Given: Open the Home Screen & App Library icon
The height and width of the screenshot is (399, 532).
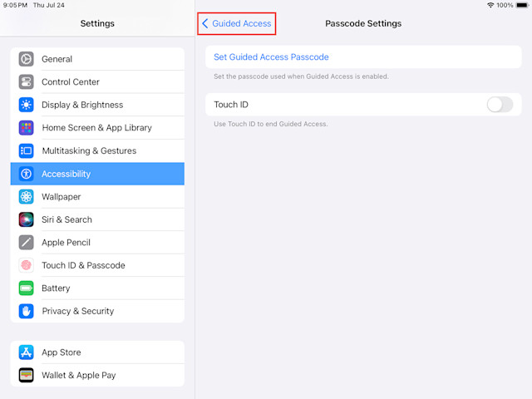Looking at the screenshot, I should (x=26, y=127).
